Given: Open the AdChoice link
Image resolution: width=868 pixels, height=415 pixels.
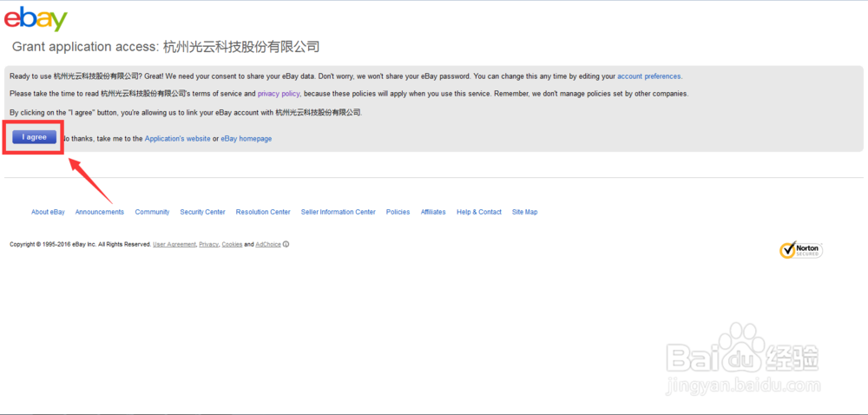Looking at the screenshot, I should (268, 245).
